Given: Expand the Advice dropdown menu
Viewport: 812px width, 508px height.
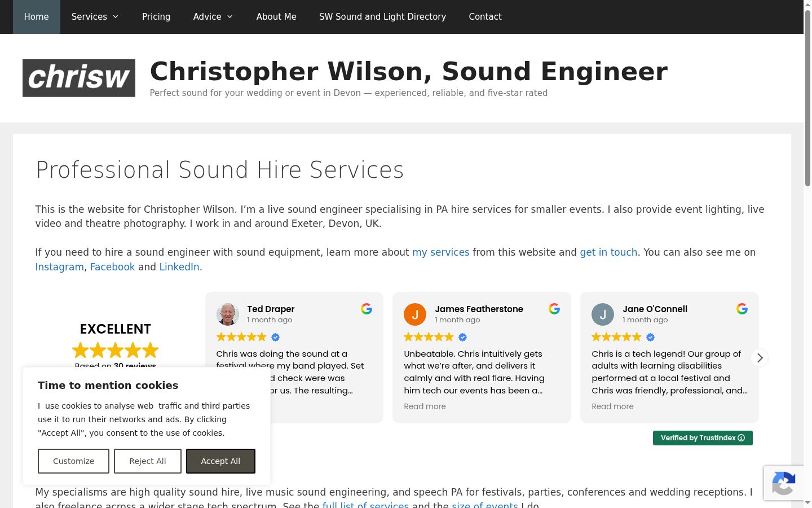Looking at the screenshot, I should (x=213, y=17).
